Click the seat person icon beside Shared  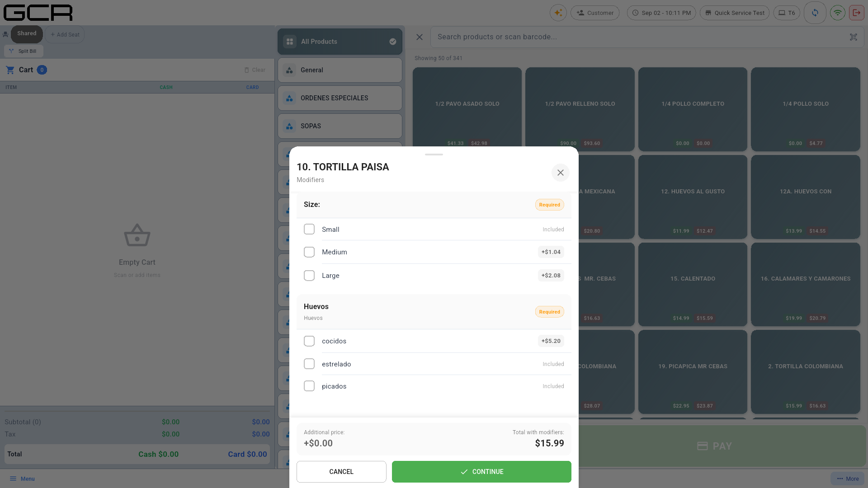pyautogui.click(x=5, y=34)
